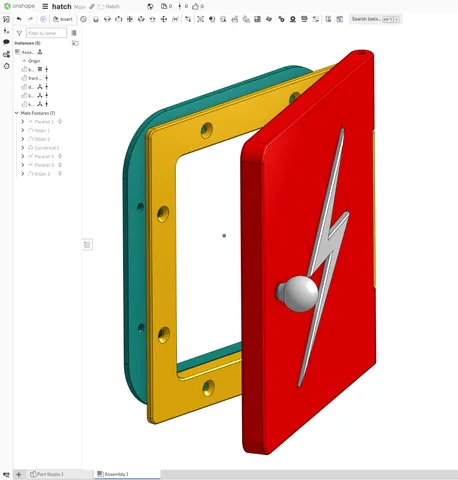Expand the Slider 3 mate
The height and width of the screenshot is (480, 458).
click(x=23, y=174)
